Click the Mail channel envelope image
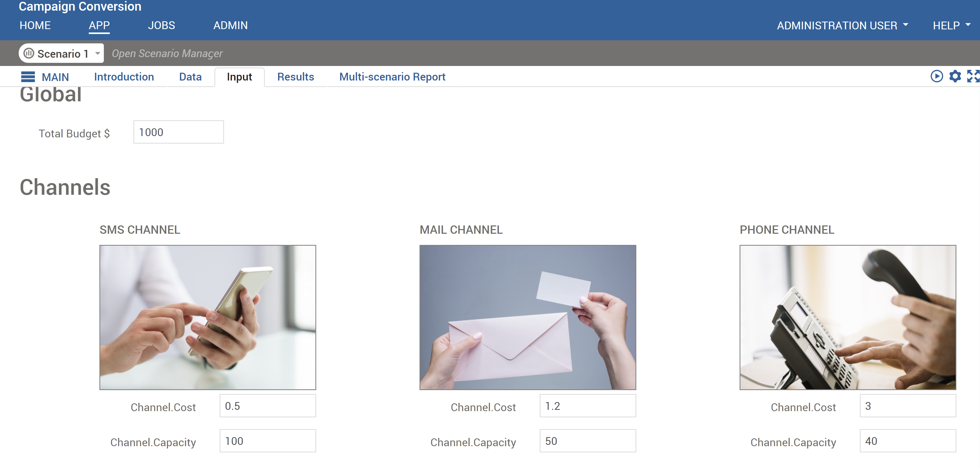 [x=528, y=317]
